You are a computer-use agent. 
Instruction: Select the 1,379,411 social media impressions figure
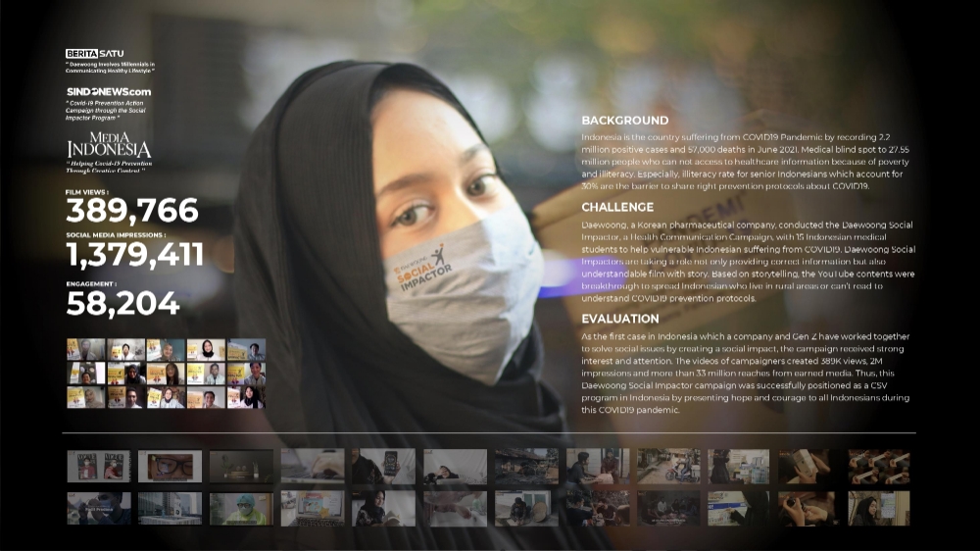(x=134, y=255)
